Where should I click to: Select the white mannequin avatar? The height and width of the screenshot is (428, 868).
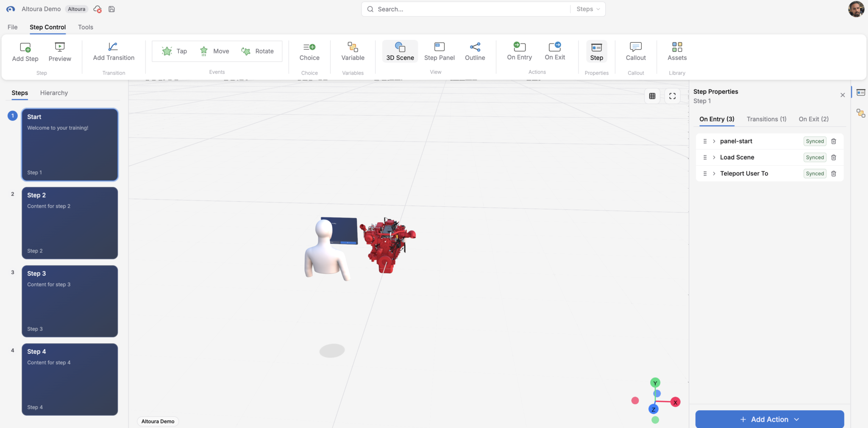(326, 250)
